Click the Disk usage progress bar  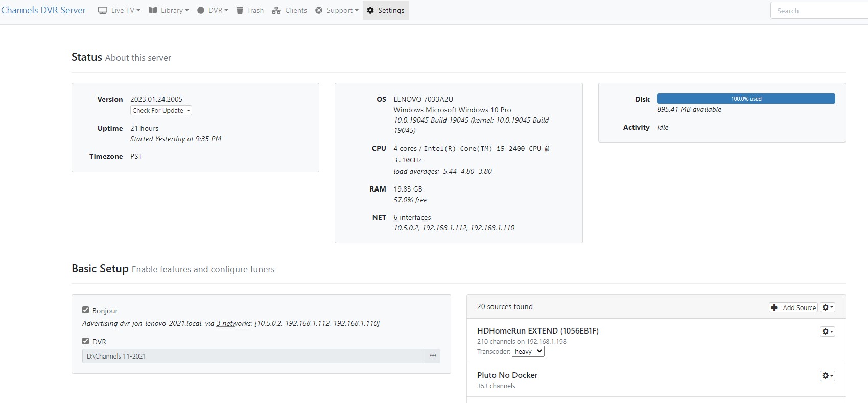(x=745, y=99)
